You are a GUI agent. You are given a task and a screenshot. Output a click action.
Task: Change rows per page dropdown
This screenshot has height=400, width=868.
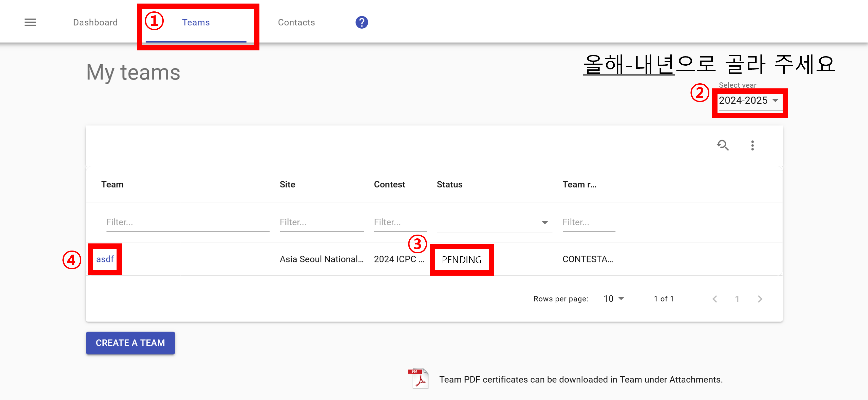point(614,299)
